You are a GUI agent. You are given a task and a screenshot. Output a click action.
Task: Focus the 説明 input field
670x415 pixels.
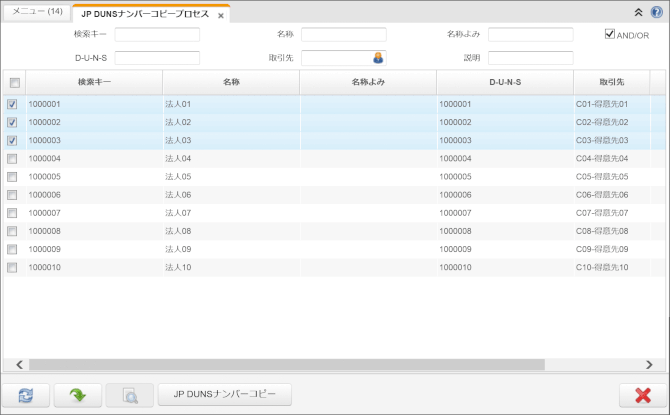530,58
